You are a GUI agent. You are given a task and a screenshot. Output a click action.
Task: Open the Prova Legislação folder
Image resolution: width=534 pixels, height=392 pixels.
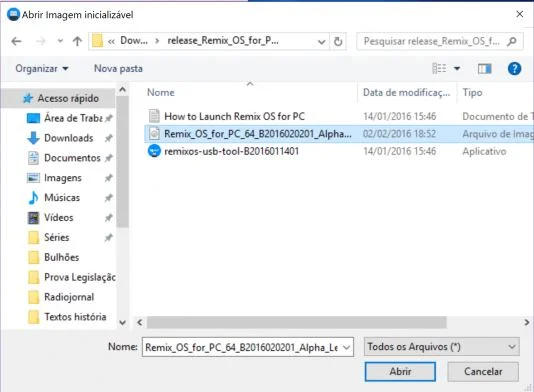pyautogui.click(x=80, y=277)
